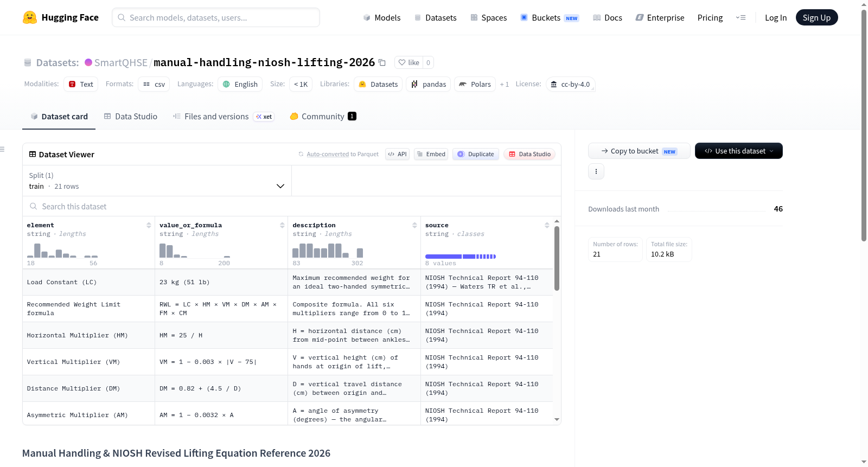The image size is (868, 467).
Task: Open Spaces in the top navigation
Action: click(489, 18)
